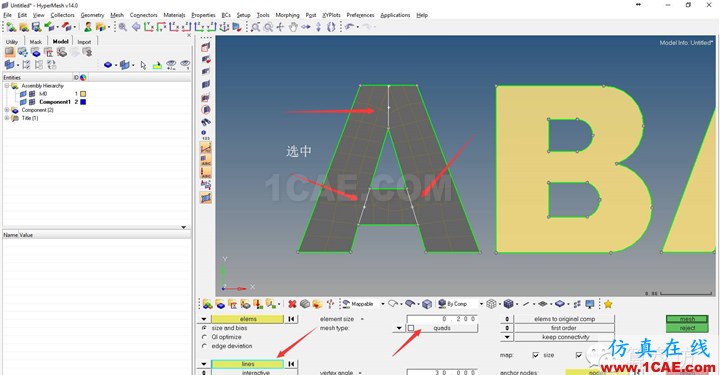
Task: Select the edge deviation radio option
Action: click(x=204, y=346)
